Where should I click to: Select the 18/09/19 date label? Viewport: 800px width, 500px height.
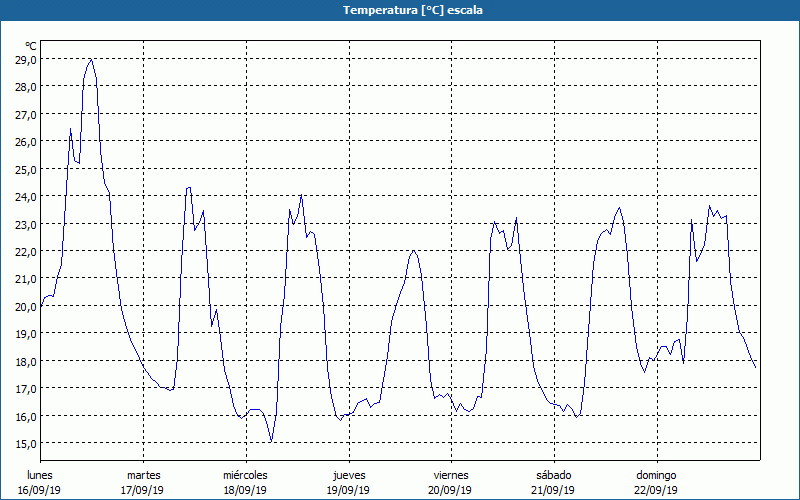pos(245,490)
